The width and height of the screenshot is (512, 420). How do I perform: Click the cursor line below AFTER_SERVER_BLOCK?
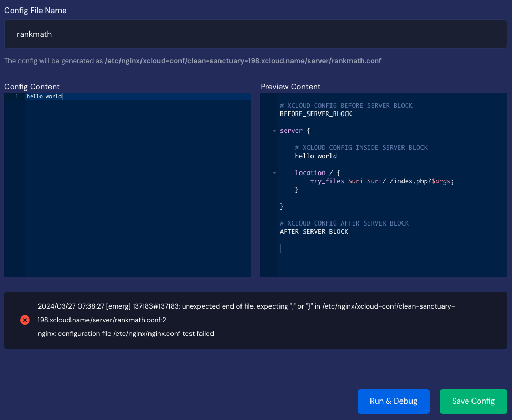pos(280,248)
